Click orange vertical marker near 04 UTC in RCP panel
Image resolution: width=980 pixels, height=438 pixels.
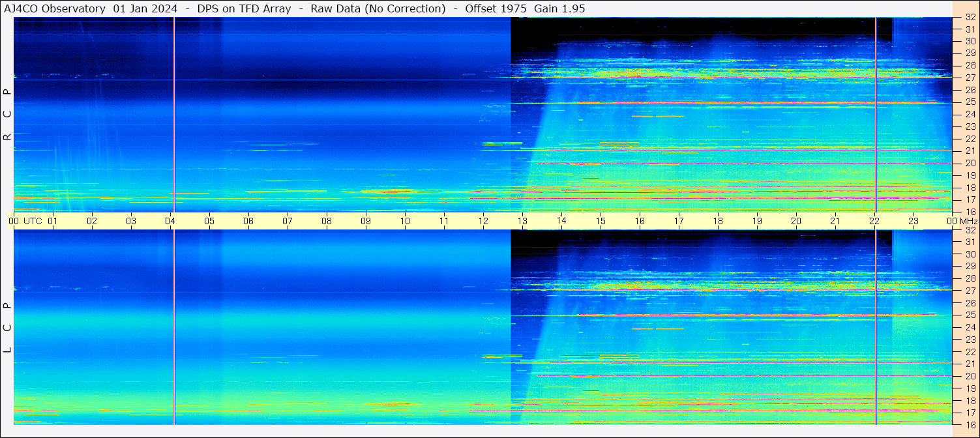pyautogui.click(x=174, y=114)
